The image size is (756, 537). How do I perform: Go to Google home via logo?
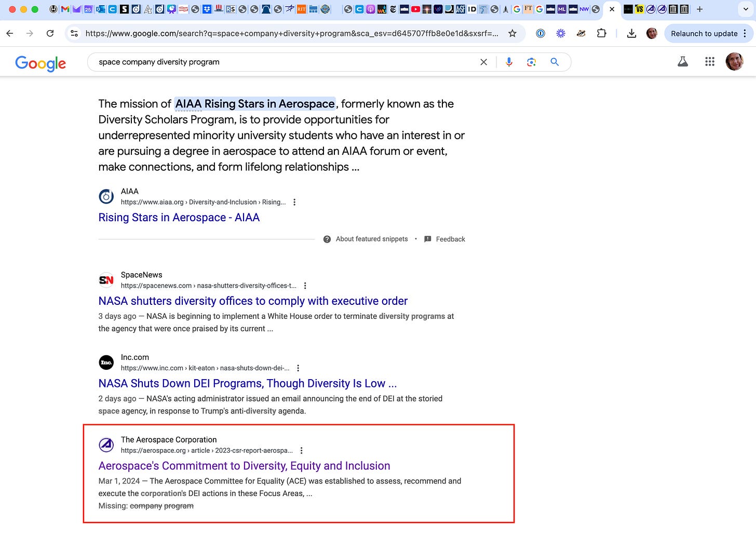pyautogui.click(x=40, y=63)
